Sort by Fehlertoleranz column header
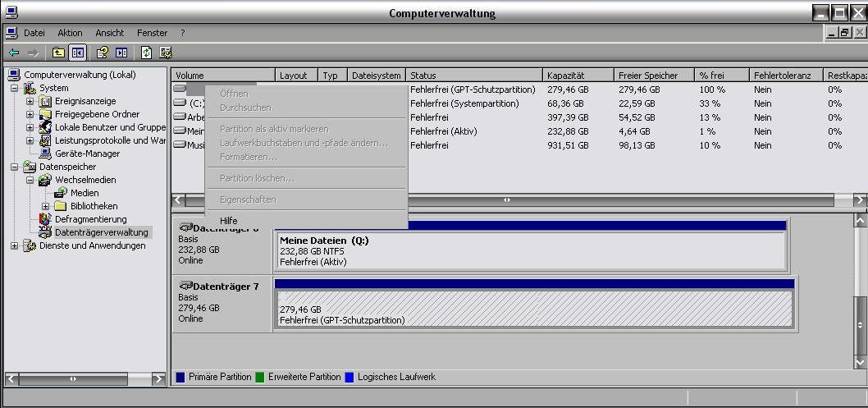Image resolution: width=868 pixels, height=408 pixels. pyautogui.click(x=787, y=76)
